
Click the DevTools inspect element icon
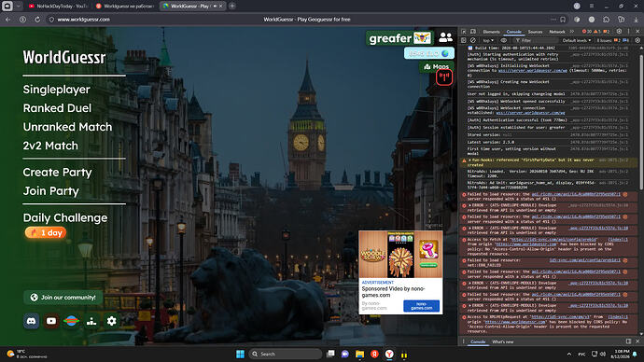464,32
